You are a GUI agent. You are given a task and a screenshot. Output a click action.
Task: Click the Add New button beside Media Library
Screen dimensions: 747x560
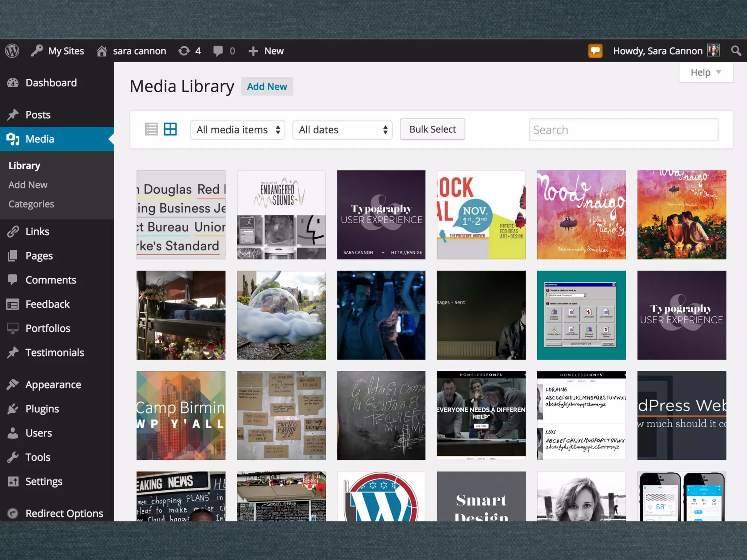267,86
